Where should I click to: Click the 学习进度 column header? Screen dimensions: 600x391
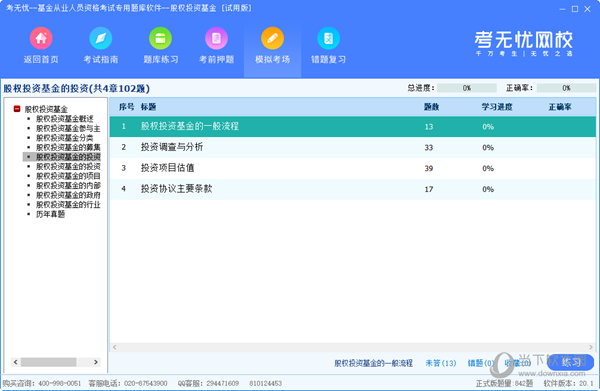click(497, 107)
